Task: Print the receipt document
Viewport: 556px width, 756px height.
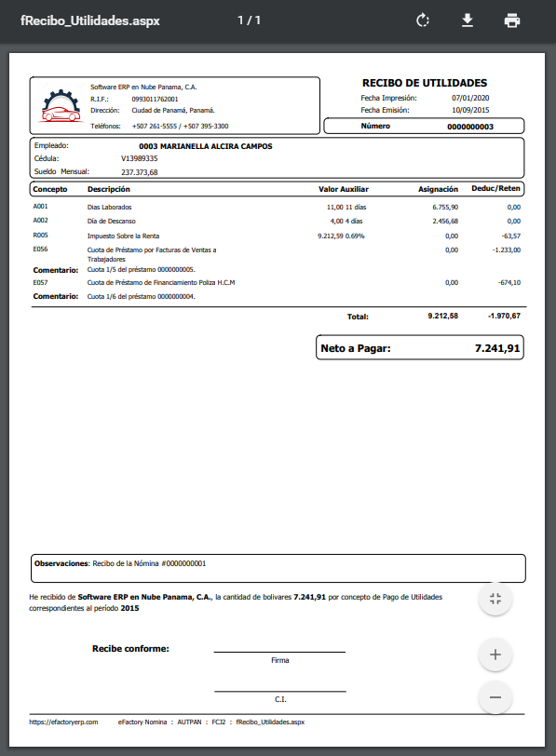Action: (511, 20)
